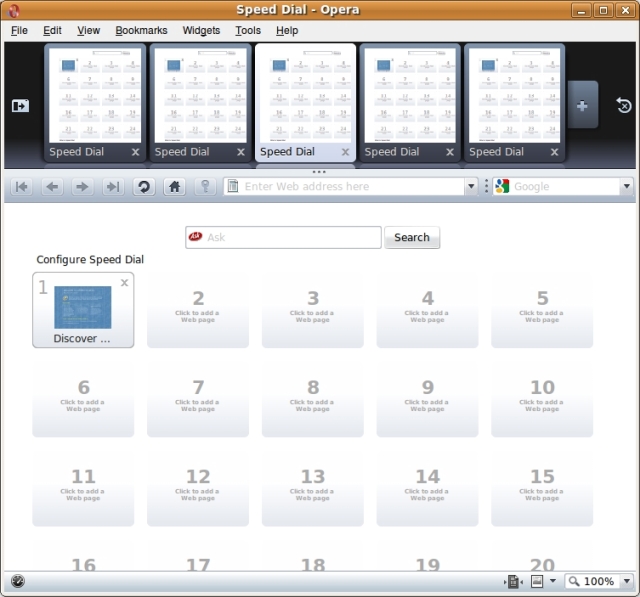Open Configure Speed Dial
The image size is (640, 597).
(90, 260)
